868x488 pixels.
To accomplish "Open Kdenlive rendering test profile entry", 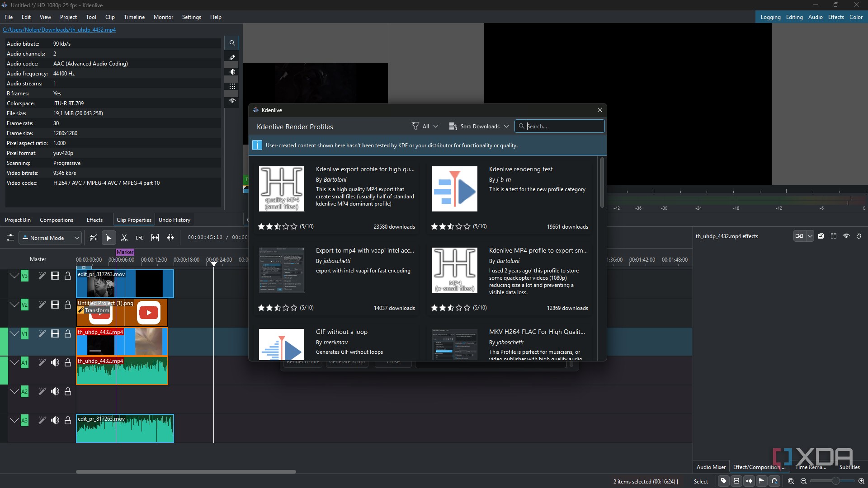I will 510,197.
